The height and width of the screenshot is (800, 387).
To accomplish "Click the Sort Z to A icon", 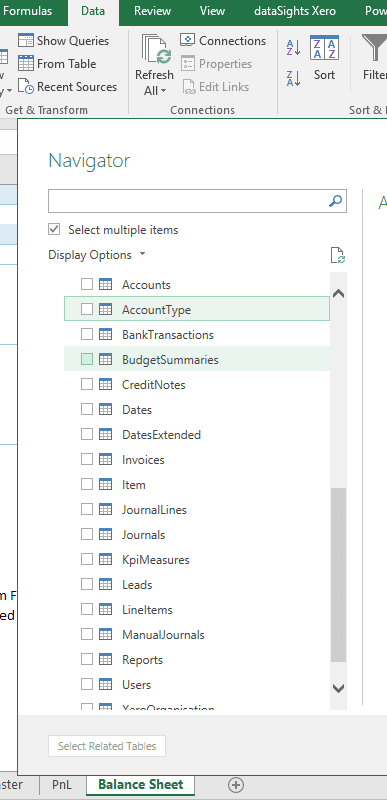I will click(294, 78).
